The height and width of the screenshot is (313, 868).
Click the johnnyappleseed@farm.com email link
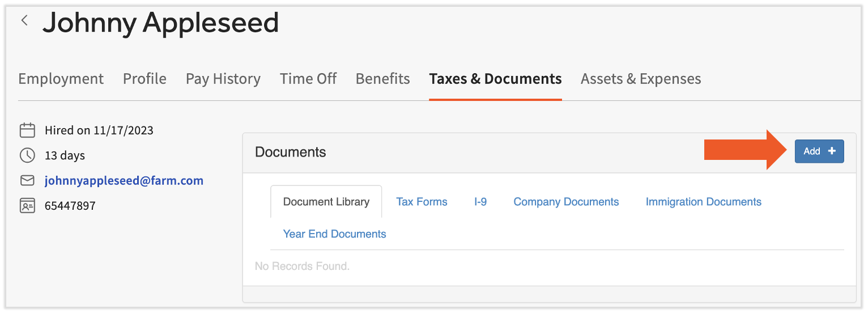coord(124,181)
